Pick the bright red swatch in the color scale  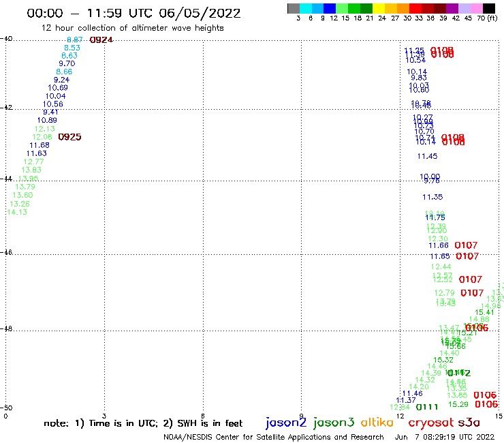click(415, 8)
